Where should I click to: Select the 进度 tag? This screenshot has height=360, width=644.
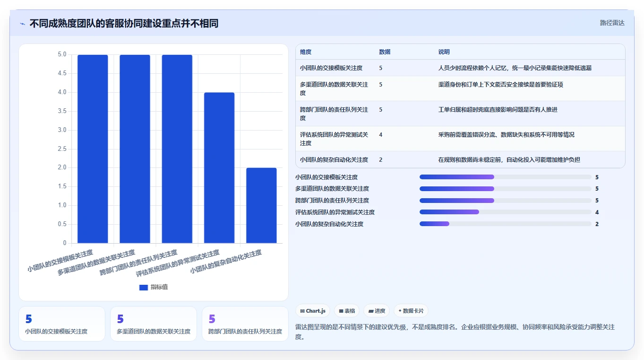click(377, 311)
